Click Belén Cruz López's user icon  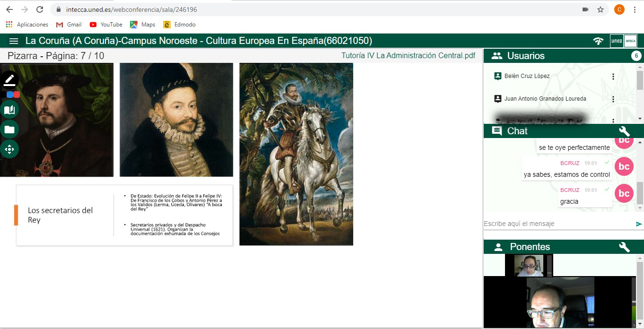click(x=497, y=76)
